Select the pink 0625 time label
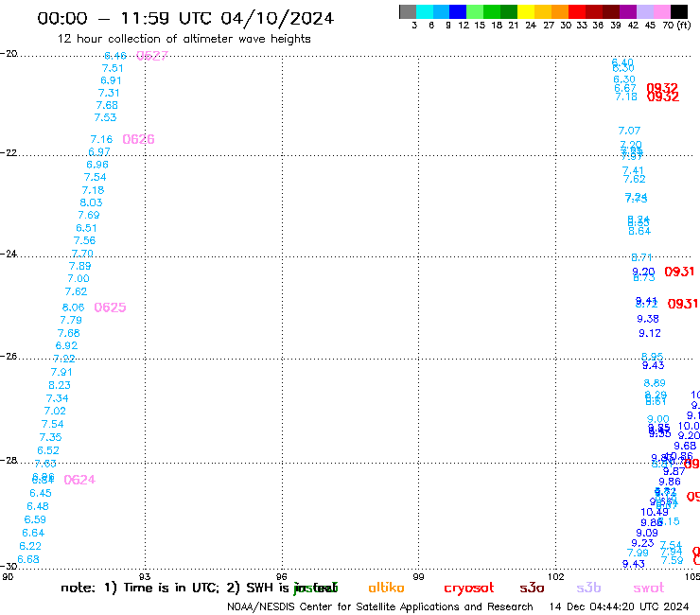700x615 pixels. [x=111, y=307]
